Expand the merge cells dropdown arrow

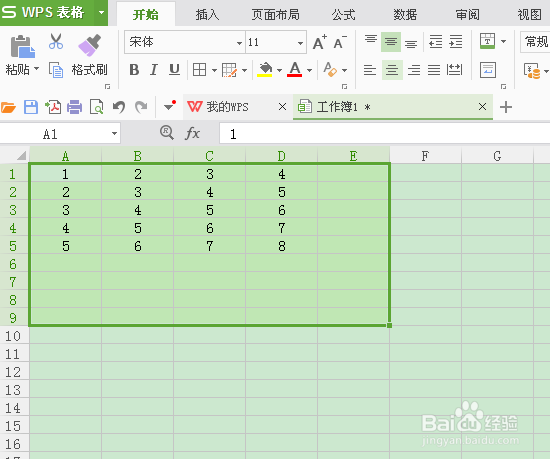click(x=504, y=41)
